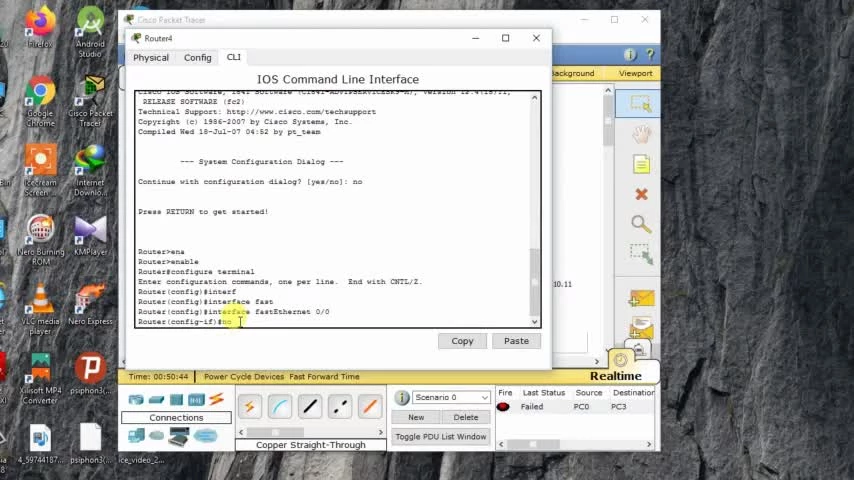This screenshot has height=480, width=854.
Task: Click the question mark help icon
Action: 650,54
